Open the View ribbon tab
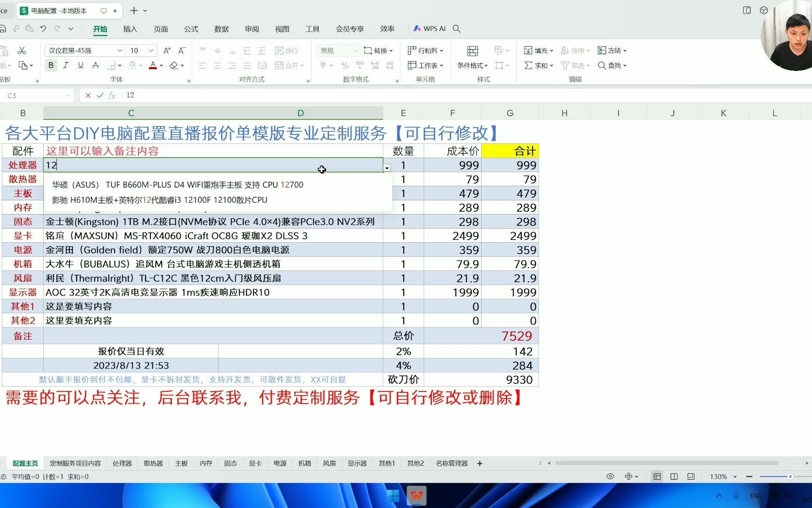 click(282, 29)
